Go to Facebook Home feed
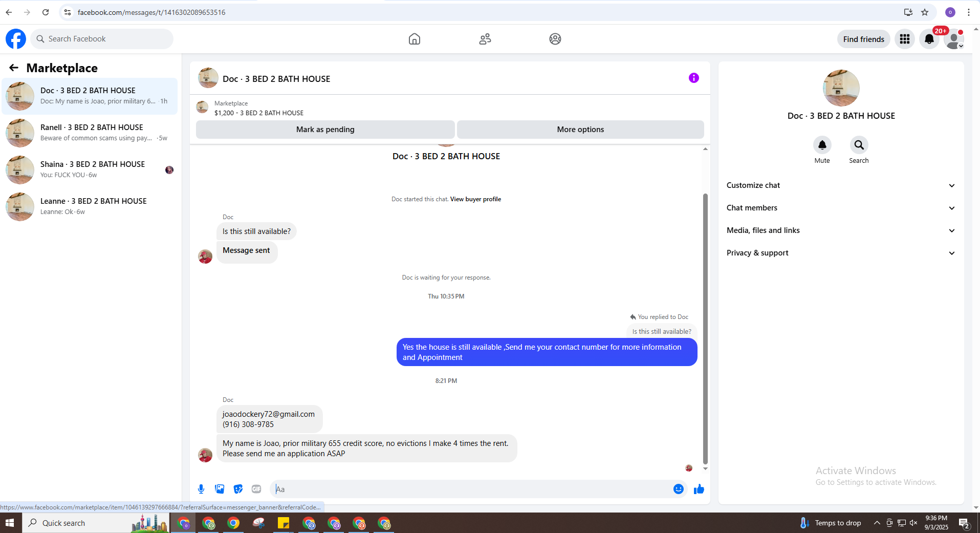This screenshot has height=533, width=980. pos(415,39)
